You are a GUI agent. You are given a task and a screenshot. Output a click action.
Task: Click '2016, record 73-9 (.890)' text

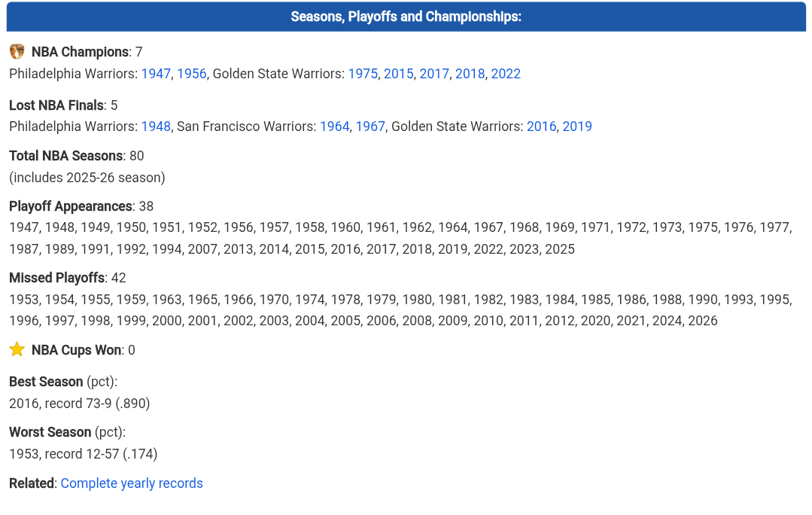click(79, 403)
